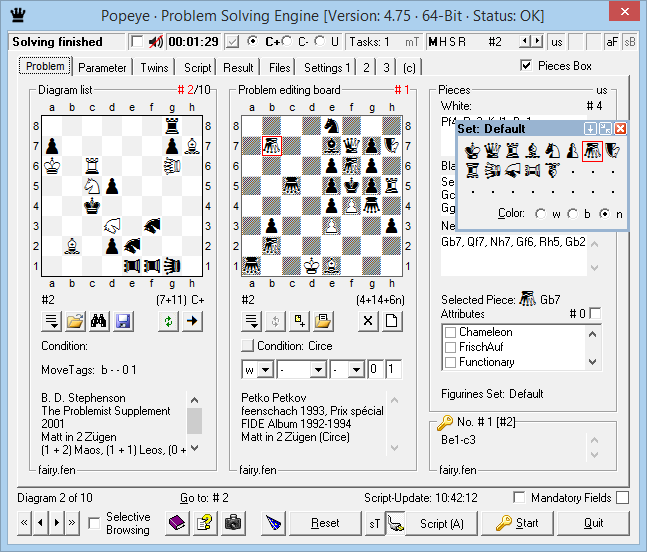This screenshot has height=552, width=647.
Task: Click the diagram list author scrollbar thumb
Action: point(194,421)
